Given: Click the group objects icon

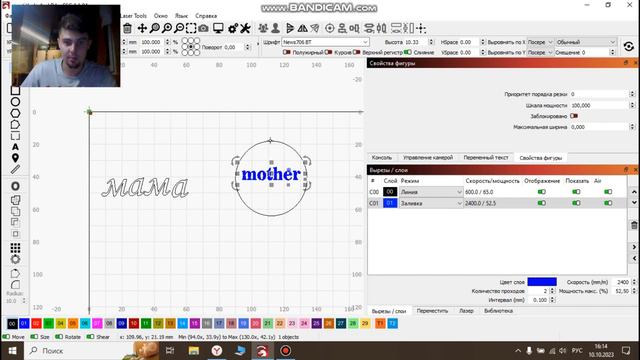Looking at the screenshot, I should point(263,28).
